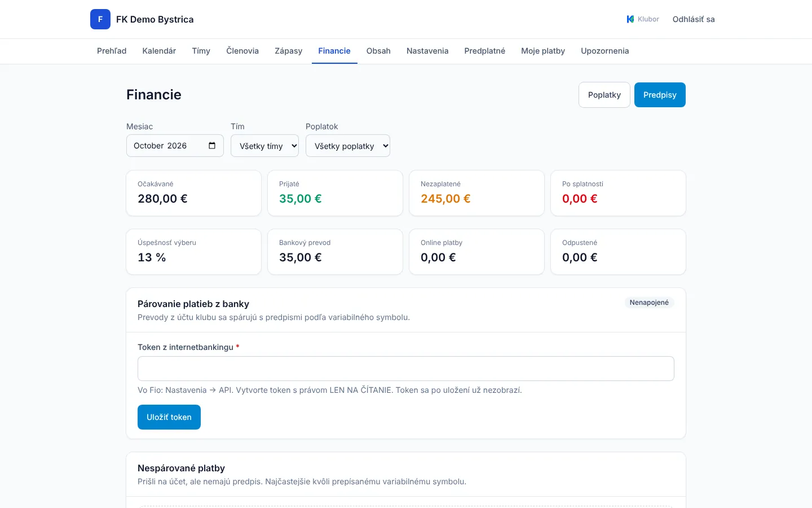The image size is (812, 508).
Task: Click the Párovanie platieb z banky heading
Action: pyautogui.click(x=193, y=304)
